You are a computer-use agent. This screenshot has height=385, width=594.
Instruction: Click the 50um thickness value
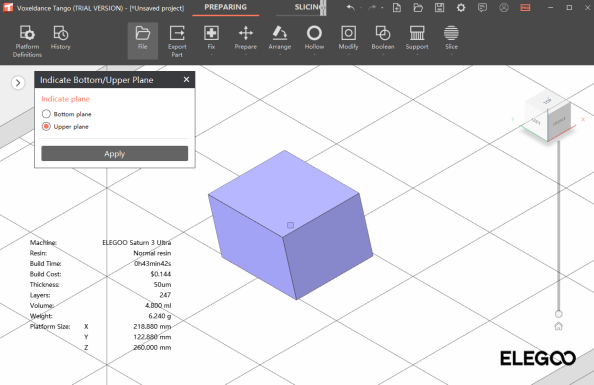pos(162,285)
